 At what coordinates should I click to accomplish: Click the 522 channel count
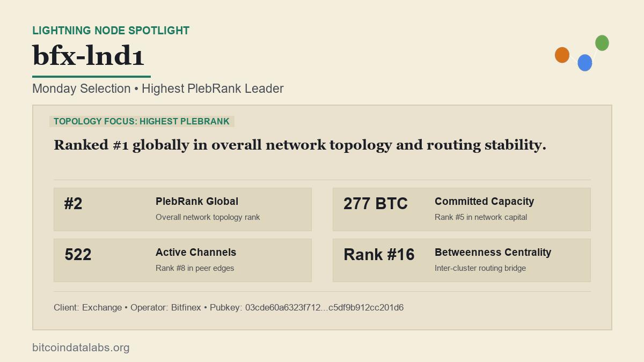point(78,255)
